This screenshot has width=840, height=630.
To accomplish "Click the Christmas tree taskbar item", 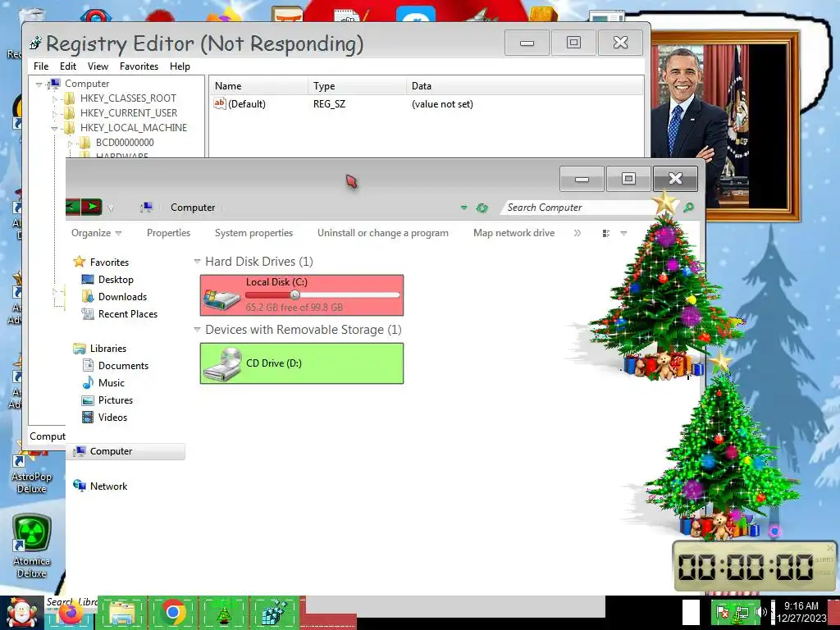I will tap(224, 613).
